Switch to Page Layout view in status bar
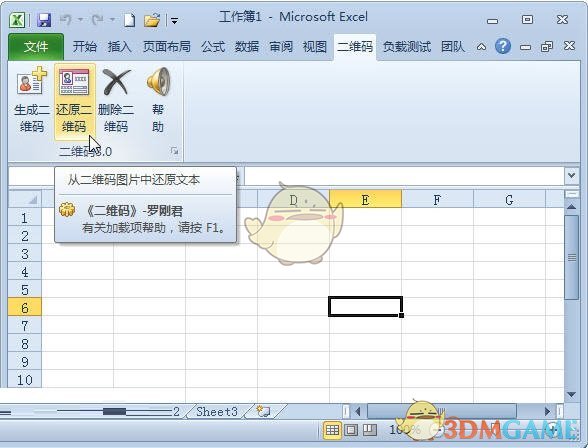588x448 pixels. (351, 430)
